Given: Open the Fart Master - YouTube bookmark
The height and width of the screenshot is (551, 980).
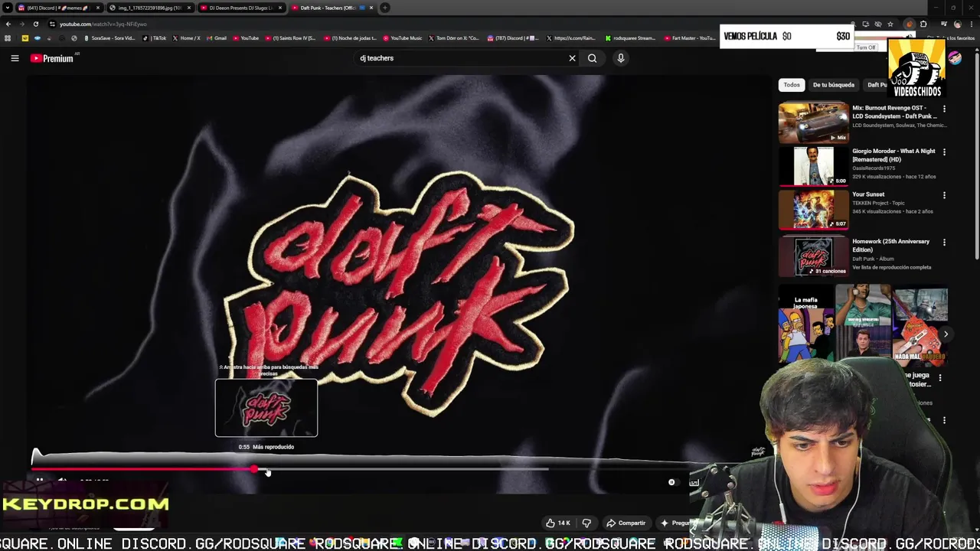Looking at the screenshot, I should 690,38.
